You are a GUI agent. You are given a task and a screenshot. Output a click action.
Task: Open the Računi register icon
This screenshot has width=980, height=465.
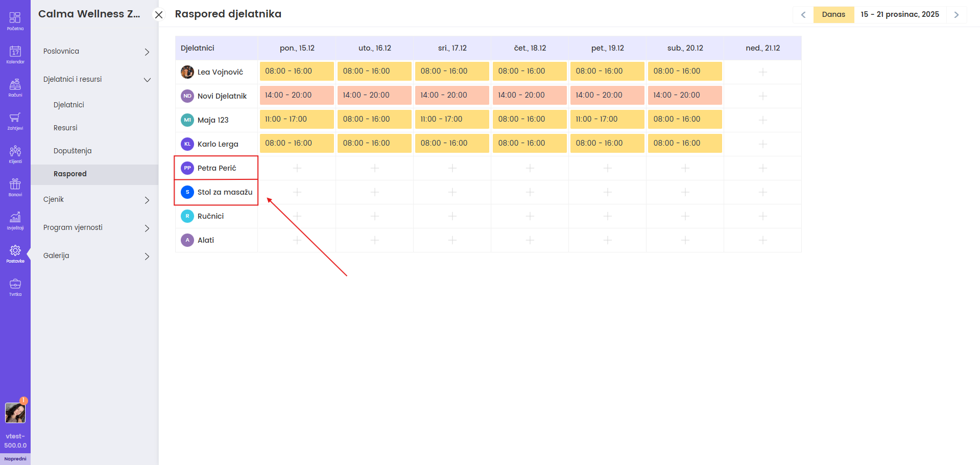click(x=15, y=87)
